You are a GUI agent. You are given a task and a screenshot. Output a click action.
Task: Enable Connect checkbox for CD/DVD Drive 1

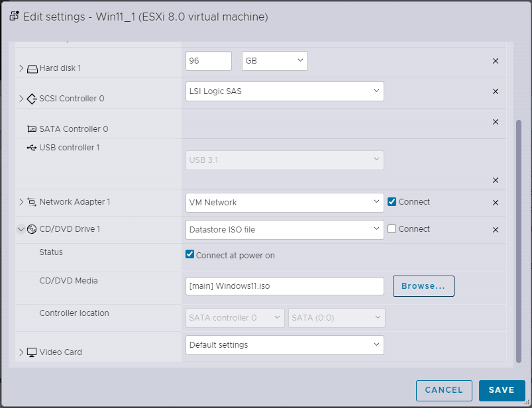[392, 229]
